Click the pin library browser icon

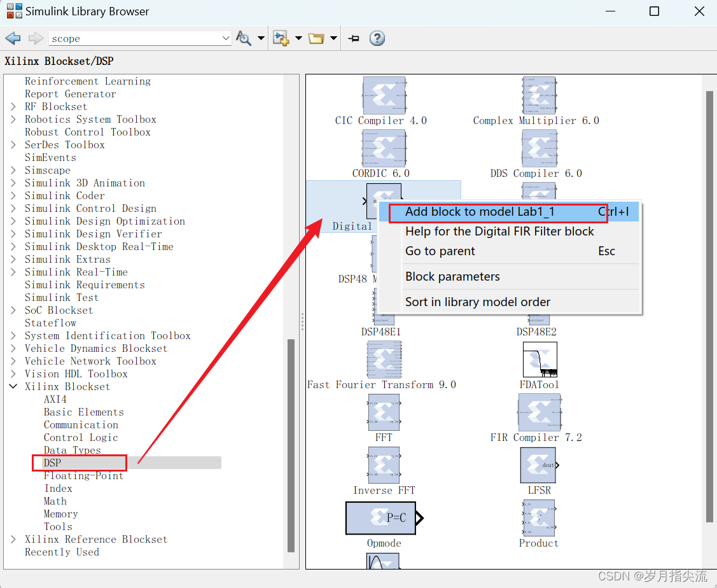coord(354,39)
